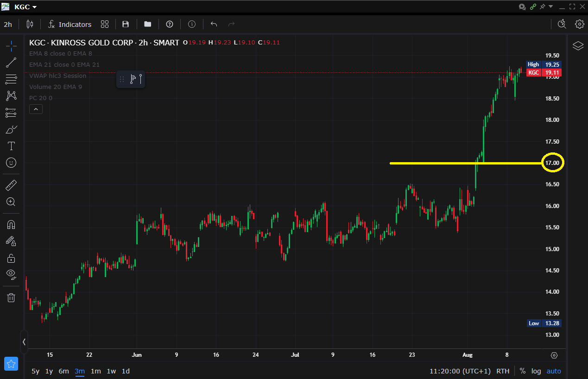Viewport: 588px width, 379px height.
Task: Open the KGC symbol dropdown
Action: click(x=25, y=7)
